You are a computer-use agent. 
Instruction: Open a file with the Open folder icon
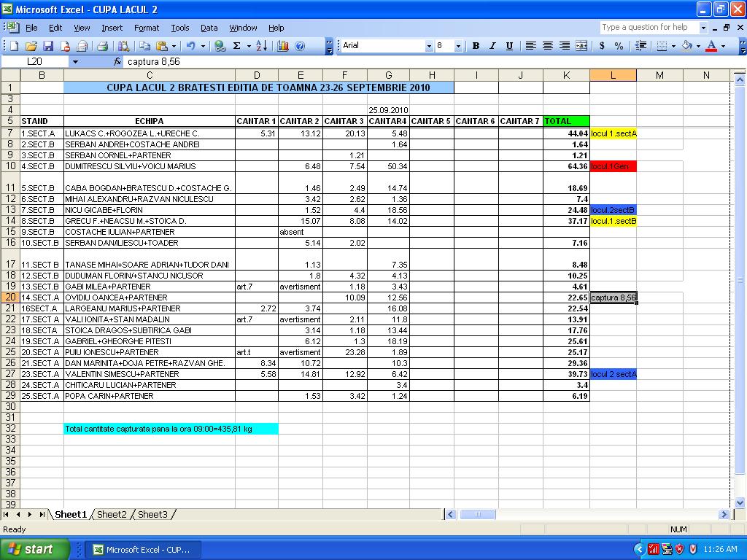(32, 46)
